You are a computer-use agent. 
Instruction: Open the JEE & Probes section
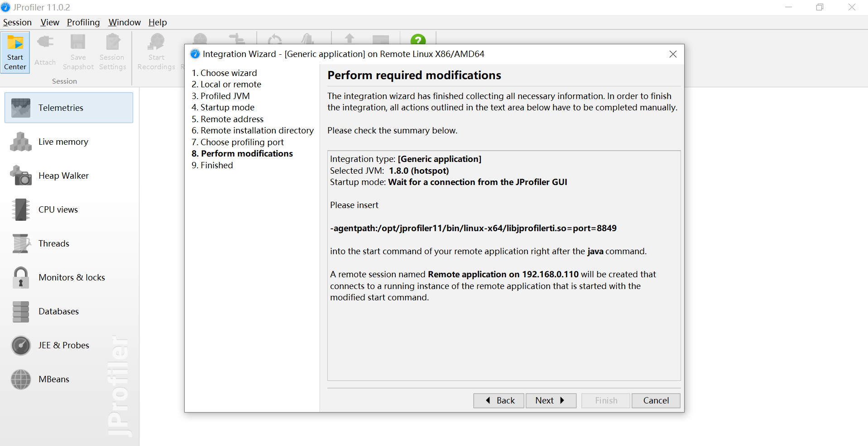click(x=69, y=345)
